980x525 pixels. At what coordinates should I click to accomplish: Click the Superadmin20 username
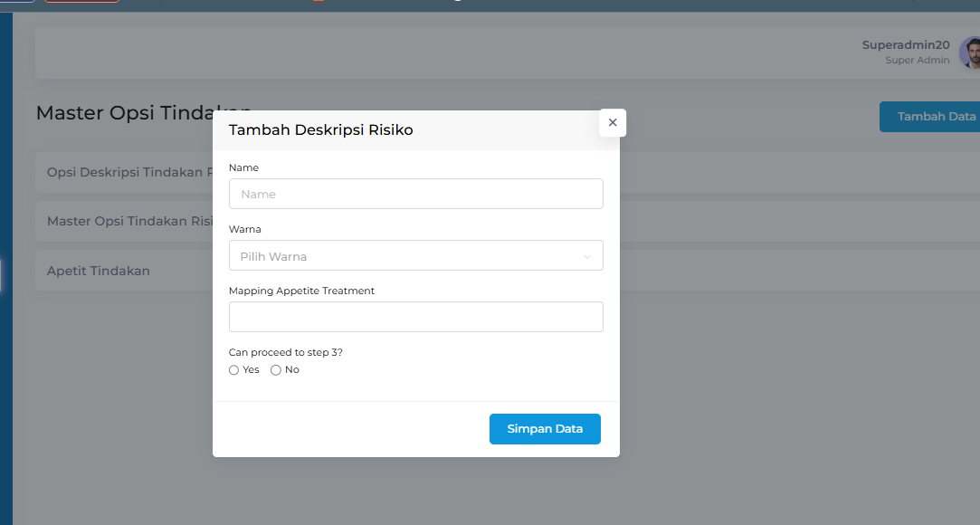click(905, 44)
